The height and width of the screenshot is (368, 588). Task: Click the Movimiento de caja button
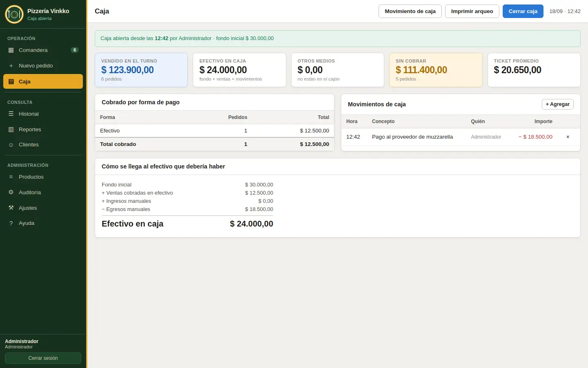(410, 11)
